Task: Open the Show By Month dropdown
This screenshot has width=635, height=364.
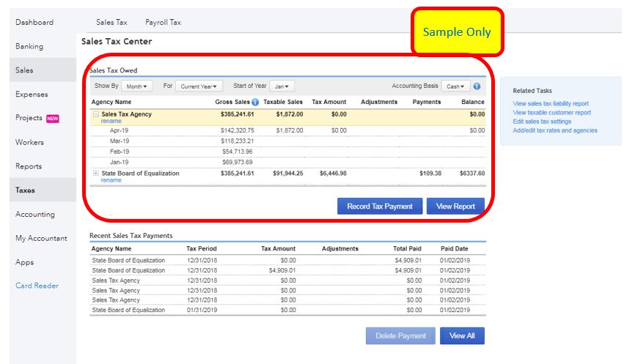Action: pyautogui.click(x=136, y=86)
